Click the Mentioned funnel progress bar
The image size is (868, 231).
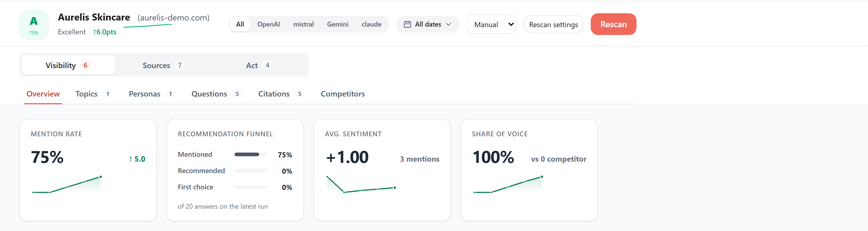251,154
